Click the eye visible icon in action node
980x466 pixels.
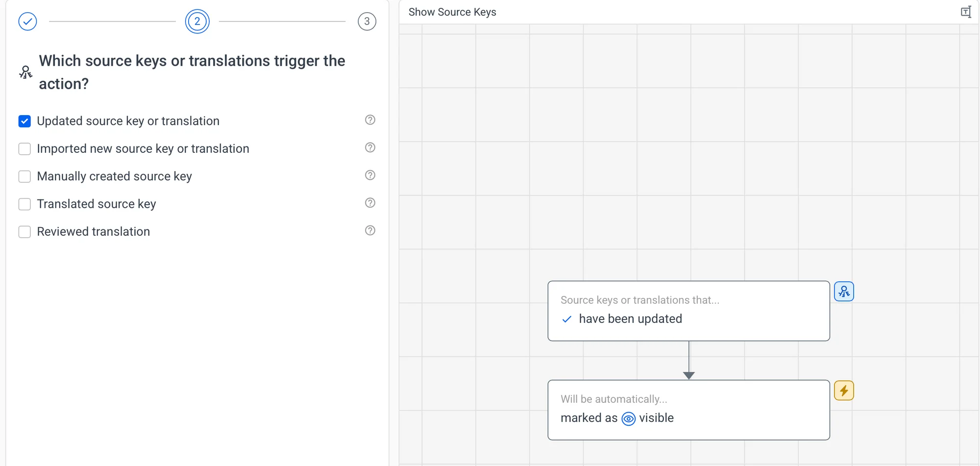pos(628,418)
